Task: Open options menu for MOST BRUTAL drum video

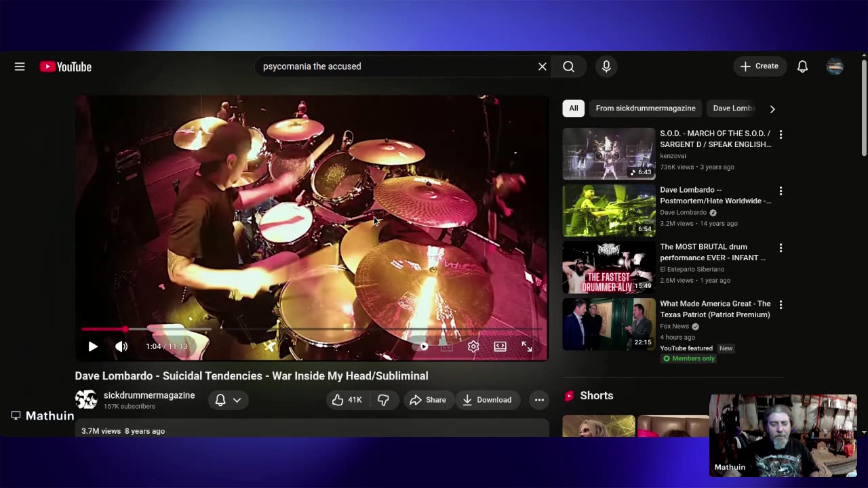Action: point(781,249)
